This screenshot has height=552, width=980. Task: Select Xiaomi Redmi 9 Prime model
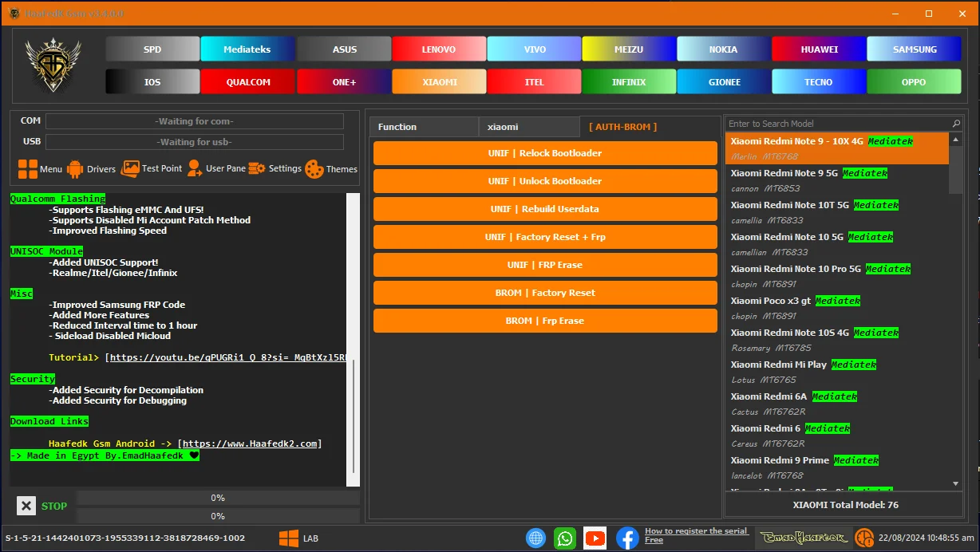point(837,467)
